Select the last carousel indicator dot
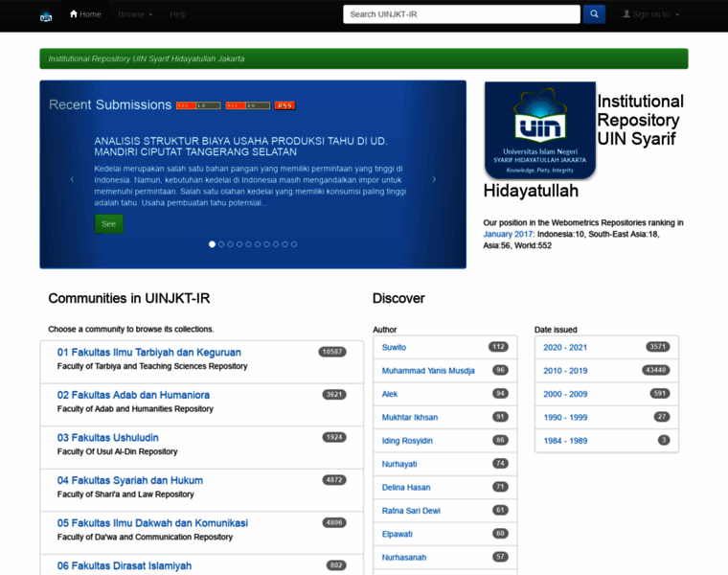 [x=294, y=244]
